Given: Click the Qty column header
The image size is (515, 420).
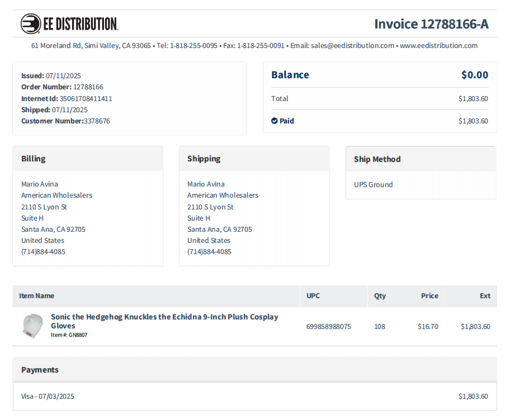Looking at the screenshot, I should point(380,296).
